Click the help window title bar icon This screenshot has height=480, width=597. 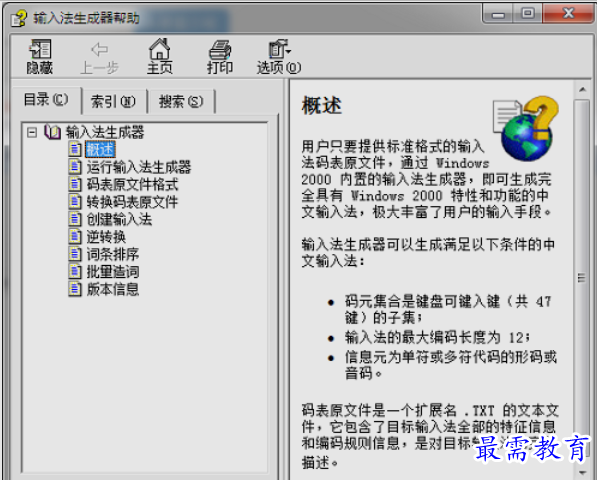[18, 18]
